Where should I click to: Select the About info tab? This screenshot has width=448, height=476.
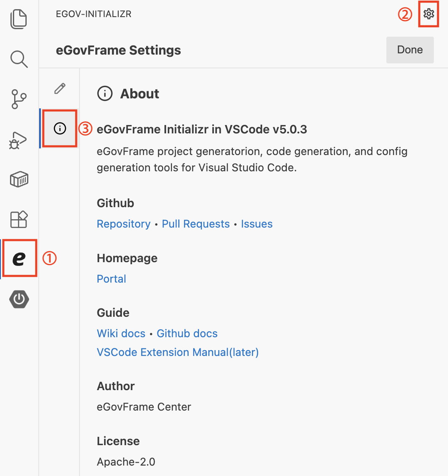(60, 128)
